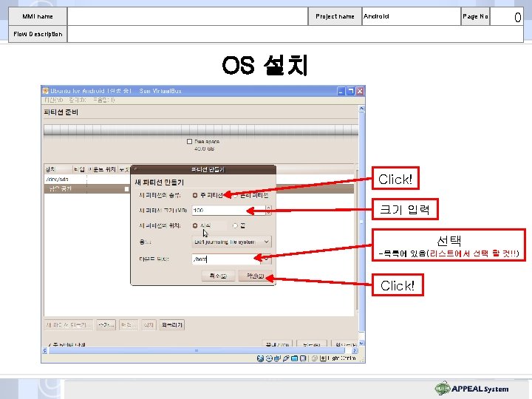Click the USB devices status bar icon
Viewport: 532px width, 399px height.
[x=286, y=358]
